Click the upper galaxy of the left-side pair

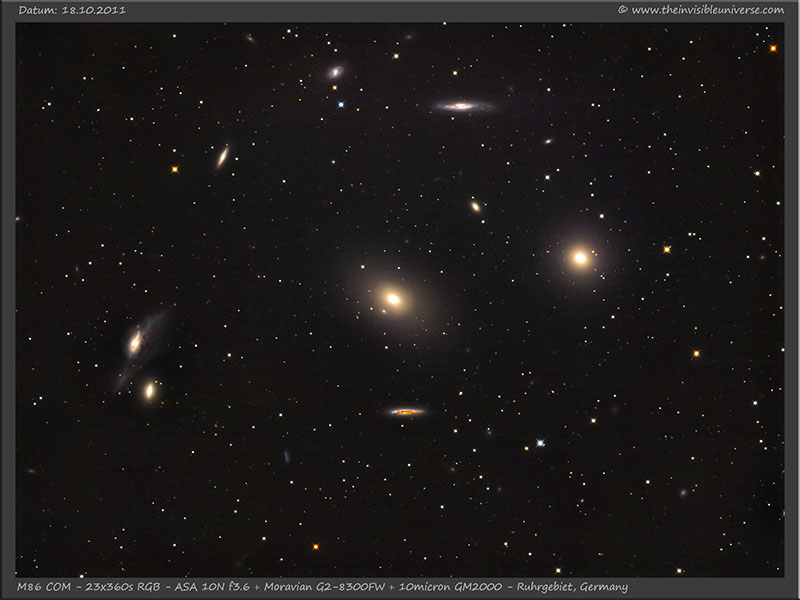[135, 343]
